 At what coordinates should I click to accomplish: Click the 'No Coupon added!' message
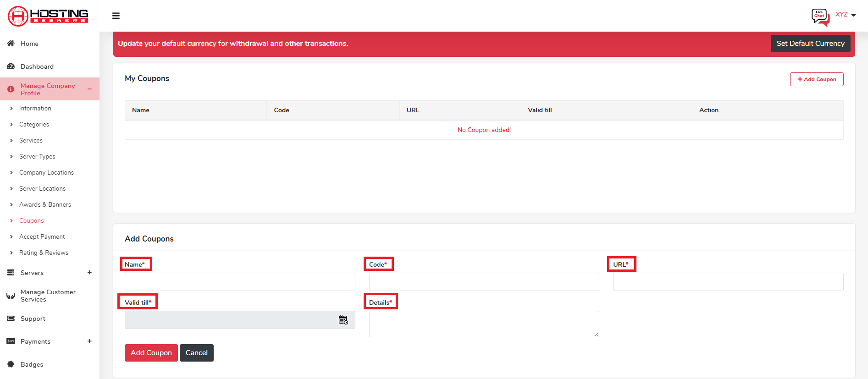(x=484, y=130)
